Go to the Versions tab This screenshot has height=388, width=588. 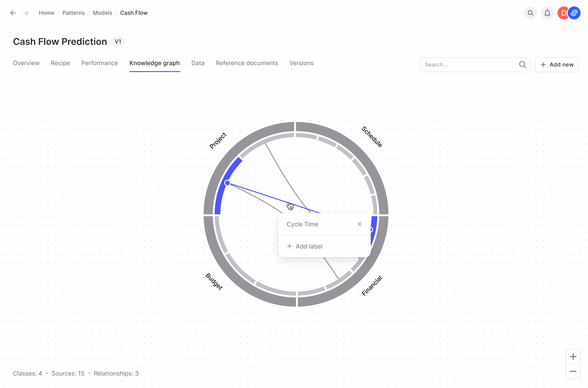[301, 63]
